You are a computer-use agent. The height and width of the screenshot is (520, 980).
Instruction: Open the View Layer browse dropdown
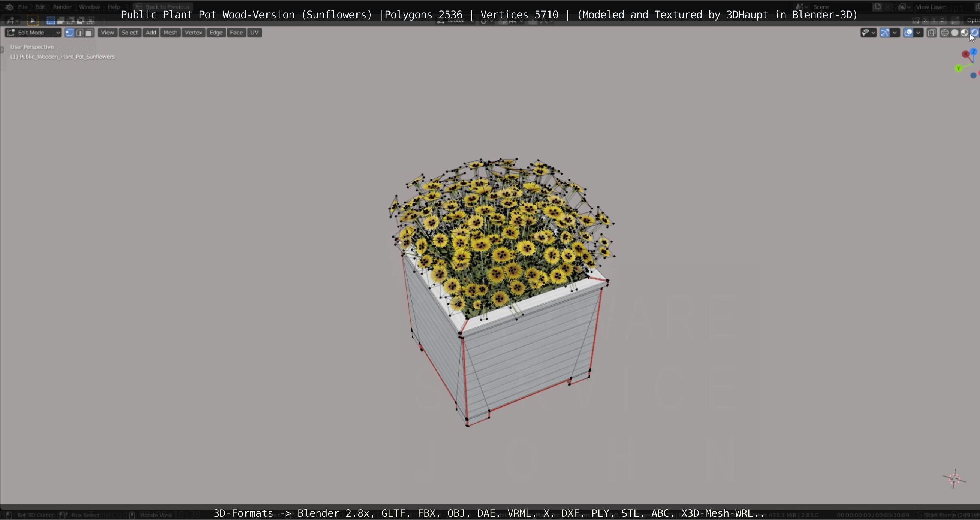click(x=904, y=7)
